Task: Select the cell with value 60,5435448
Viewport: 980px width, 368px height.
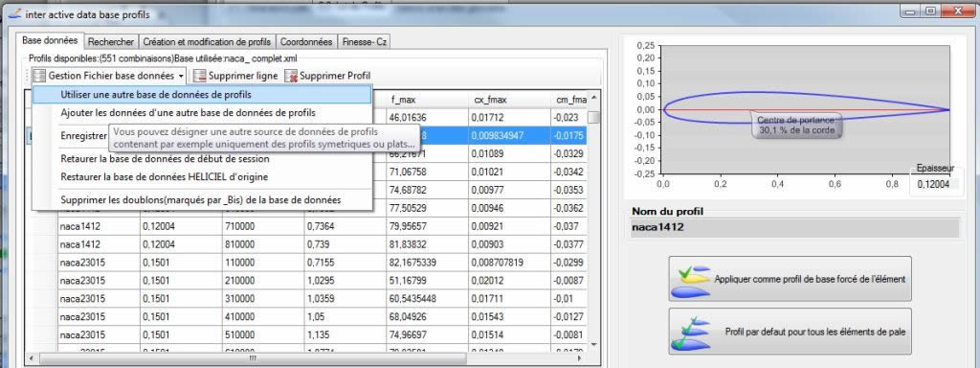Action: pos(427,299)
